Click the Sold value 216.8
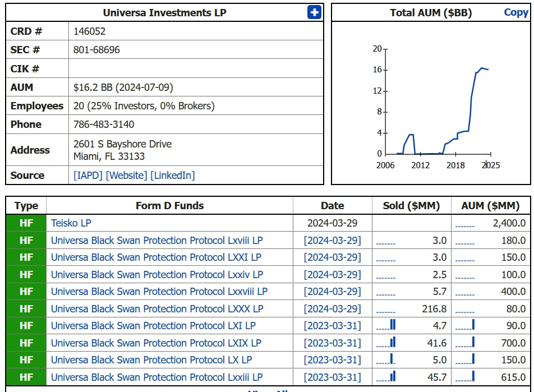This screenshot has width=534, height=392. [x=434, y=309]
